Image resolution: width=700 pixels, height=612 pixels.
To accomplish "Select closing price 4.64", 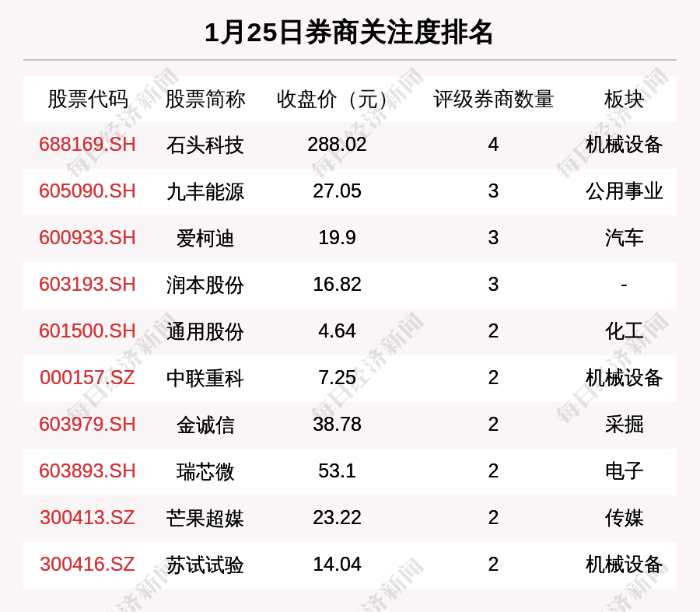I will [337, 331].
